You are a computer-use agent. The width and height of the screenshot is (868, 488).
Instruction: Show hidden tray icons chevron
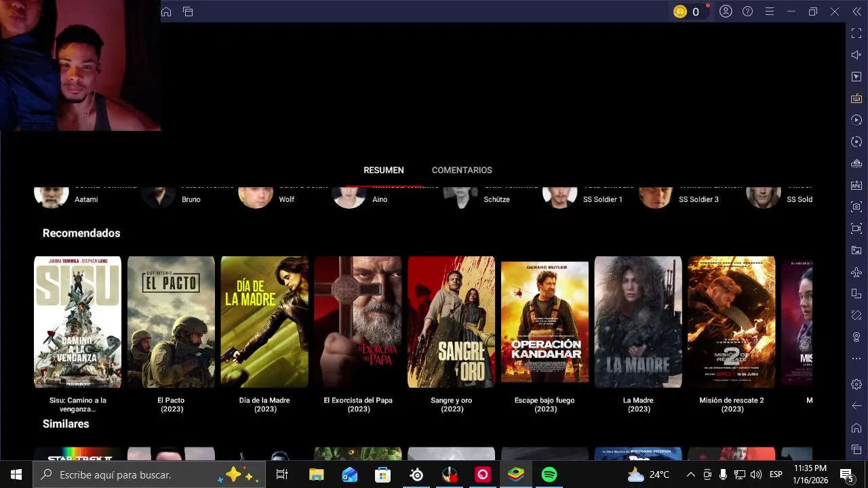coord(690,474)
